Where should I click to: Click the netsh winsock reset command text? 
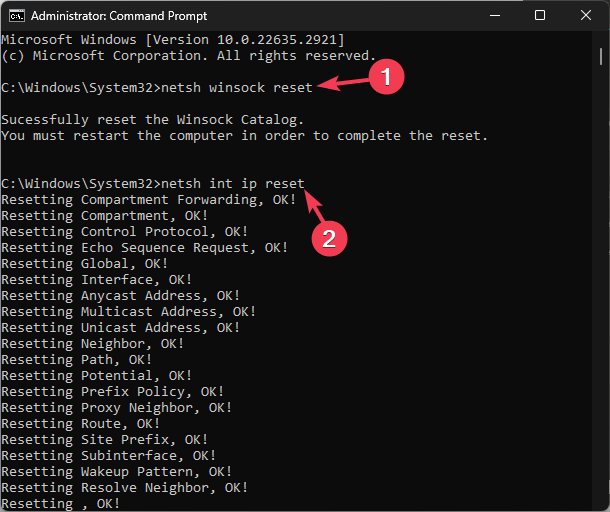pos(237,88)
